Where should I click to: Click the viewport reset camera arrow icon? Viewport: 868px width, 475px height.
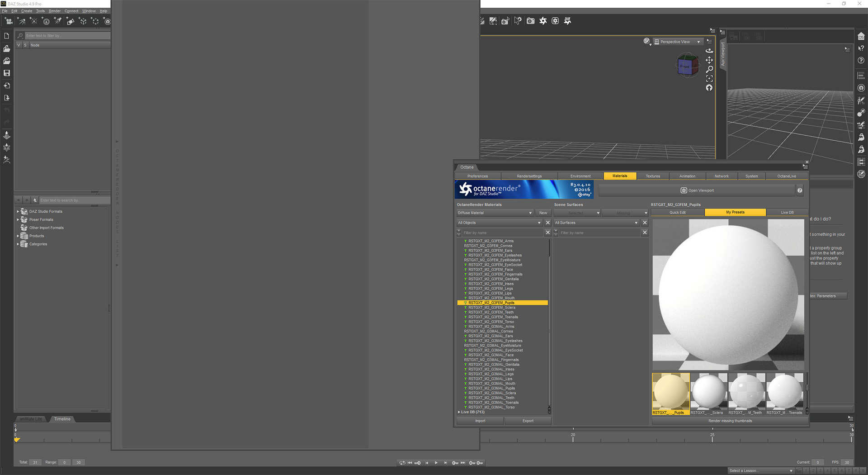click(709, 88)
